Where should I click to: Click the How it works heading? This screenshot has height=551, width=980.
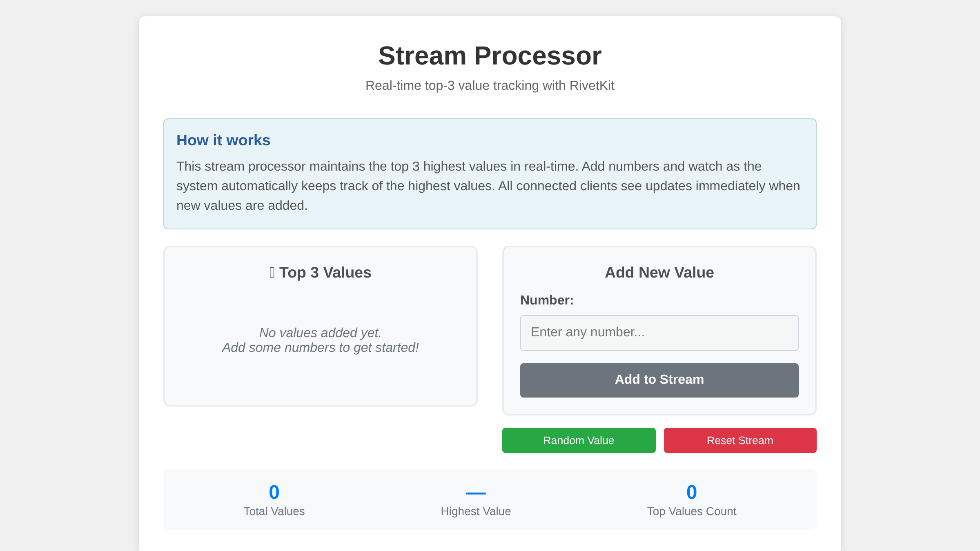coord(223,140)
